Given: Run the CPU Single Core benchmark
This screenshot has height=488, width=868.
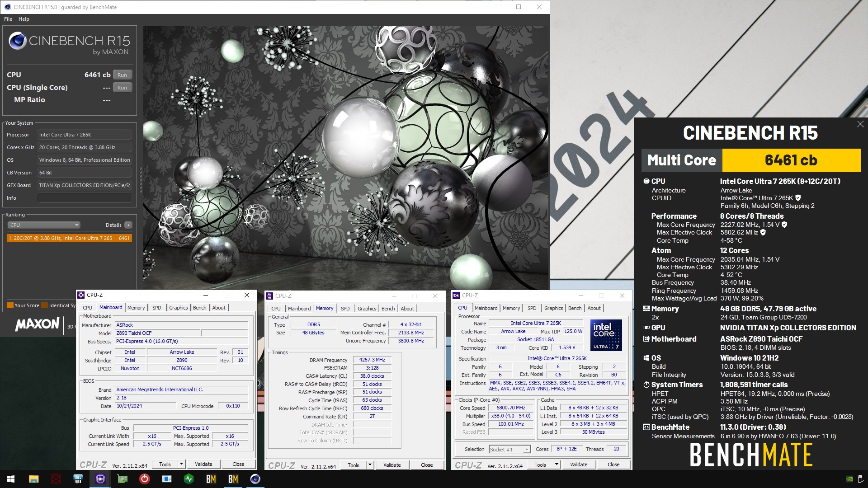Looking at the screenshot, I should pos(122,88).
